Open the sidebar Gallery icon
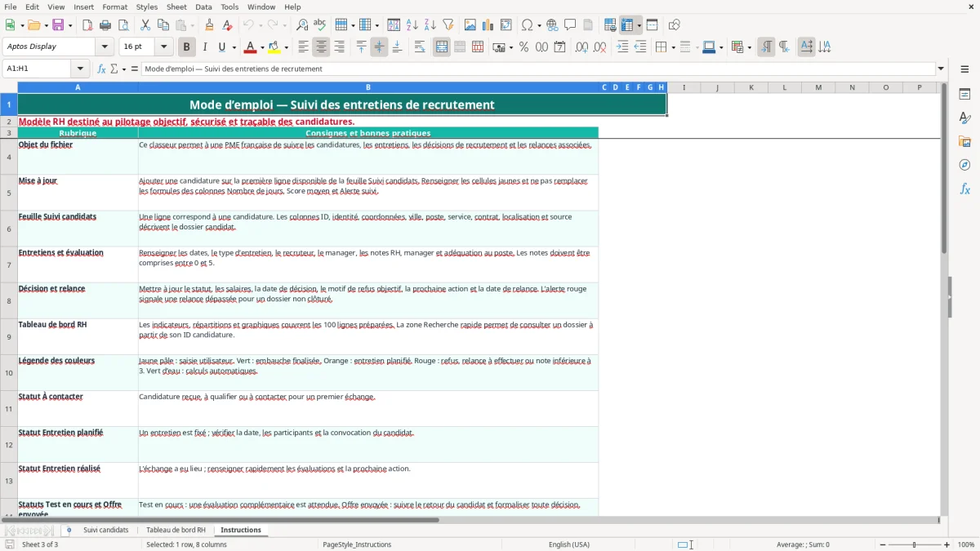The image size is (980, 551). 964,142
